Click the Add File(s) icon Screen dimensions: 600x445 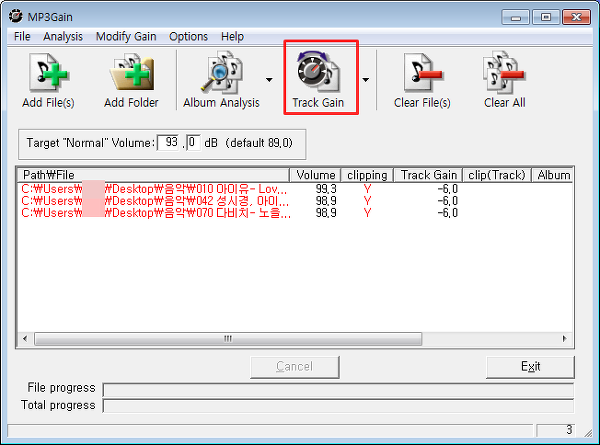pyautogui.click(x=48, y=72)
